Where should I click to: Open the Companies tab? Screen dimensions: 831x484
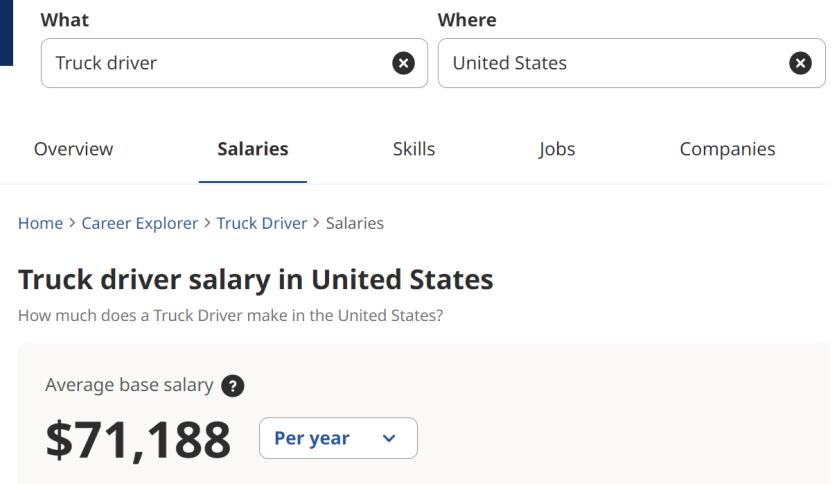727,149
